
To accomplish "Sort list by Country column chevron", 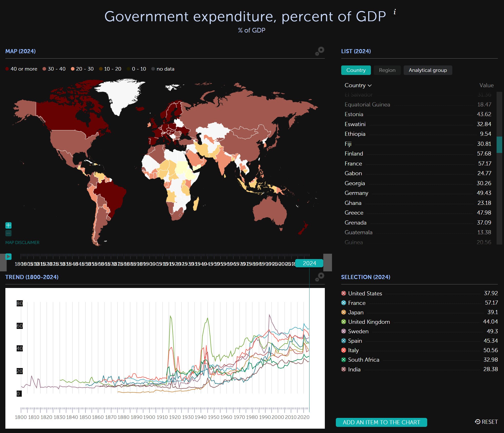I will click(370, 85).
